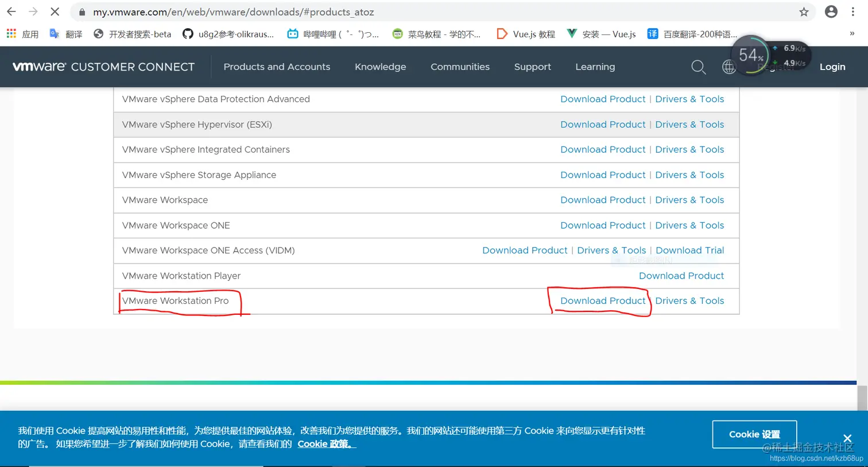Bookmark this page with the star icon
Screen dimensions: 868x467
(804, 12)
